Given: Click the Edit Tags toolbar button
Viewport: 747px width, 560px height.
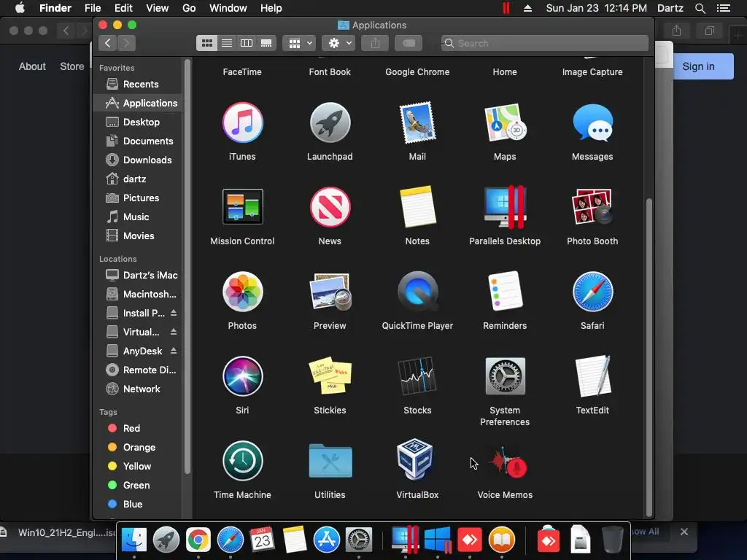Looking at the screenshot, I should [x=409, y=43].
